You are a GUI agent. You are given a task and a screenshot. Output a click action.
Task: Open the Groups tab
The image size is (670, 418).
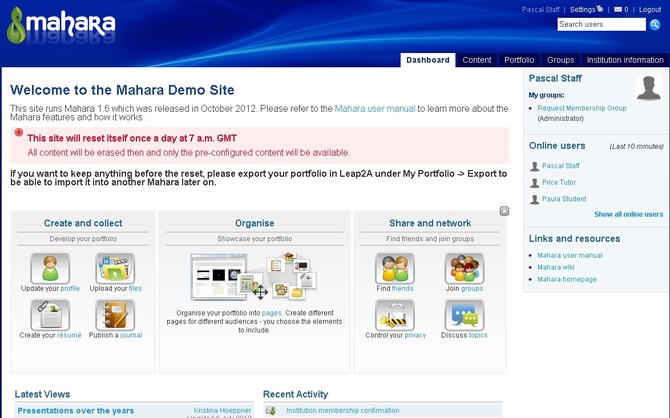(560, 60)
